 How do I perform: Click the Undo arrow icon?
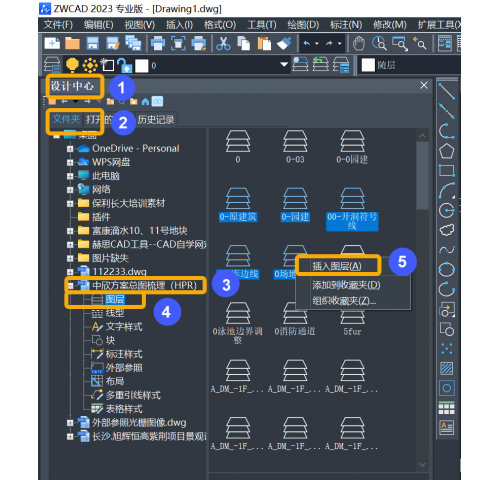[307, 43]
